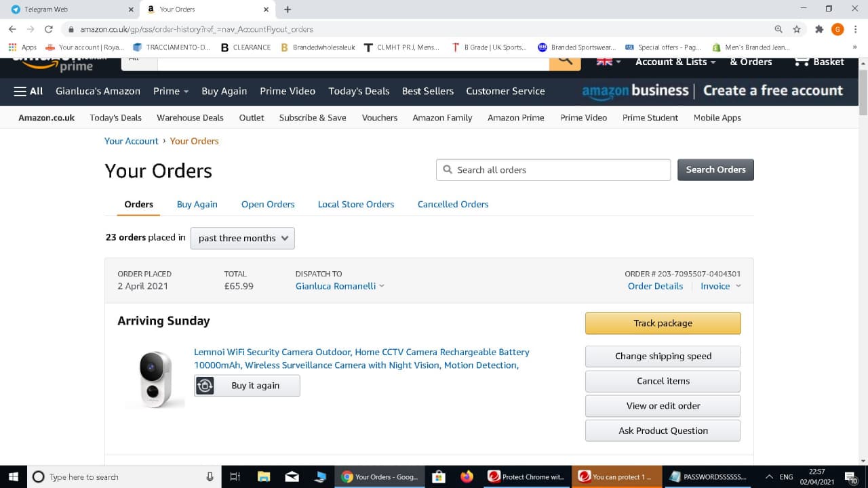The height and width of the screenshot is (488, 868).
Task: Select the Orders tab
Action: pos(138,204)
